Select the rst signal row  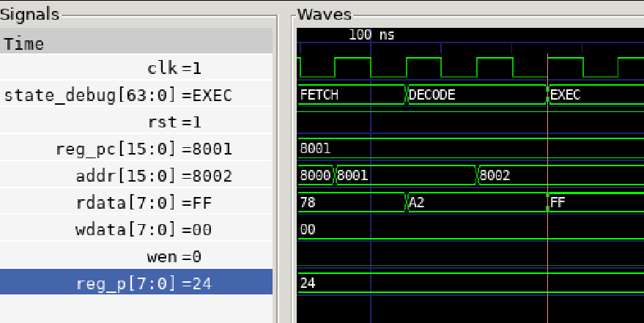(x=136, y=122)
